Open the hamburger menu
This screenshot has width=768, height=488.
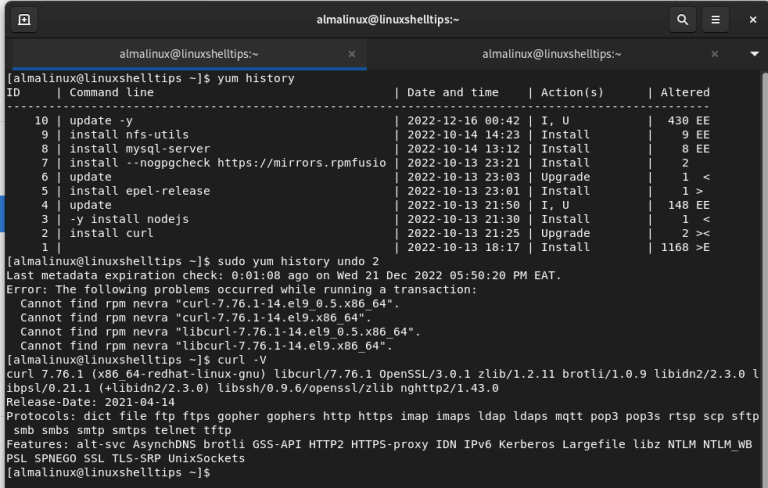point(714,19)
